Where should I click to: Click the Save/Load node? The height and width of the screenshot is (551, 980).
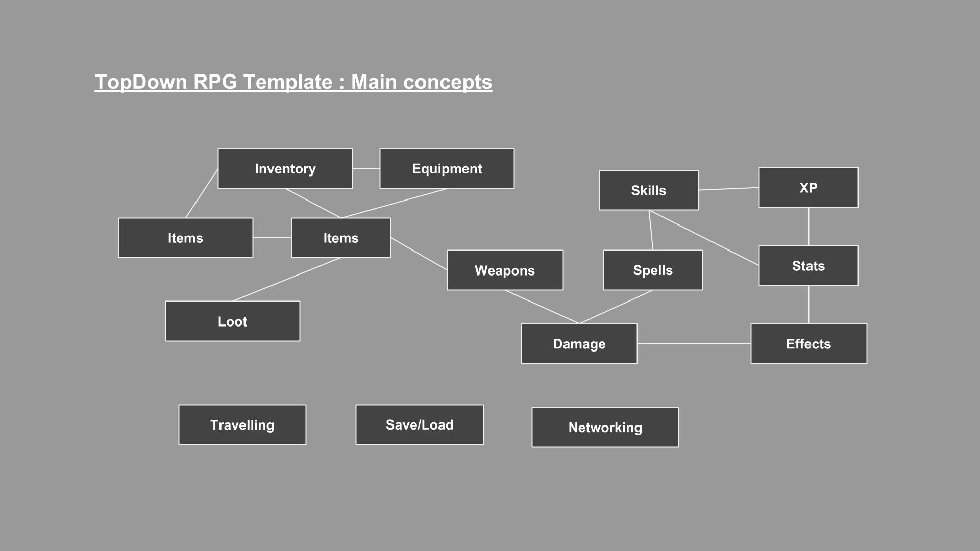tap(419, 424)
